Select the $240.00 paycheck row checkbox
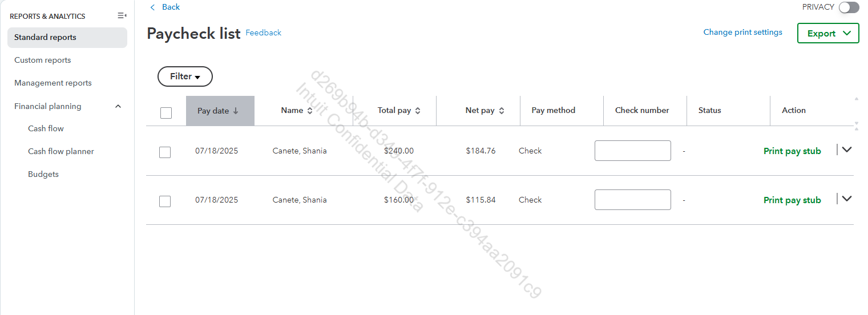Viewport: 868px width, 315px height. click(165, 152)
